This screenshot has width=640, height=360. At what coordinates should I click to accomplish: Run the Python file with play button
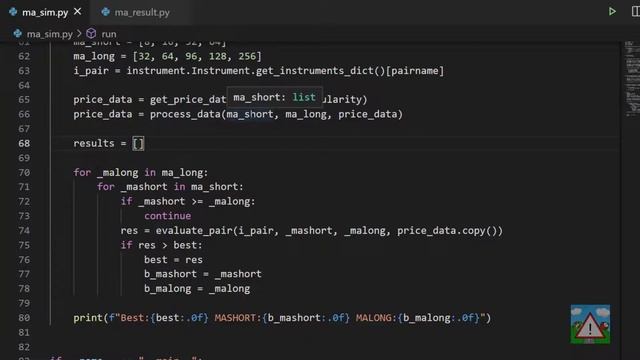click(x=612, y=11)
